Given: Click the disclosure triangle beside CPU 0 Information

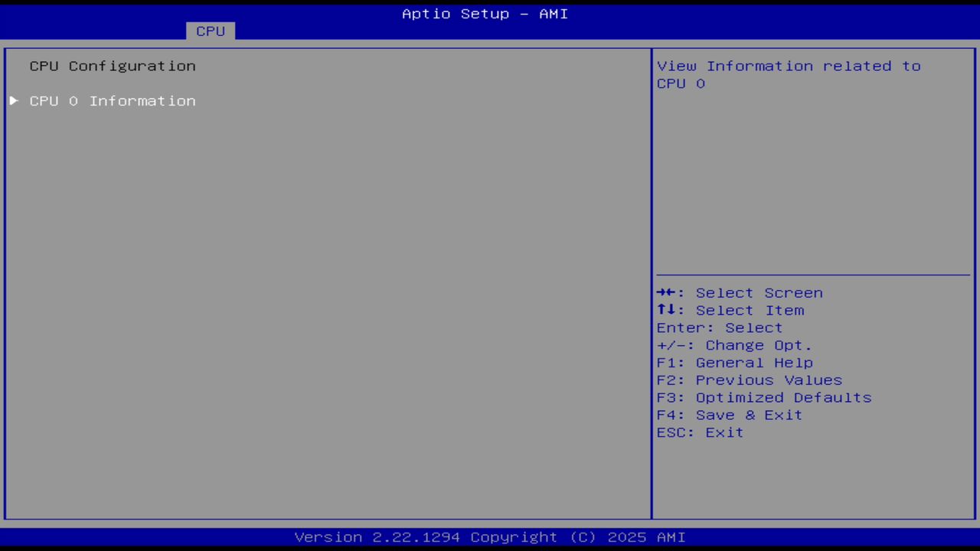Looking at the screenshot, I should [x=13, y=100].
